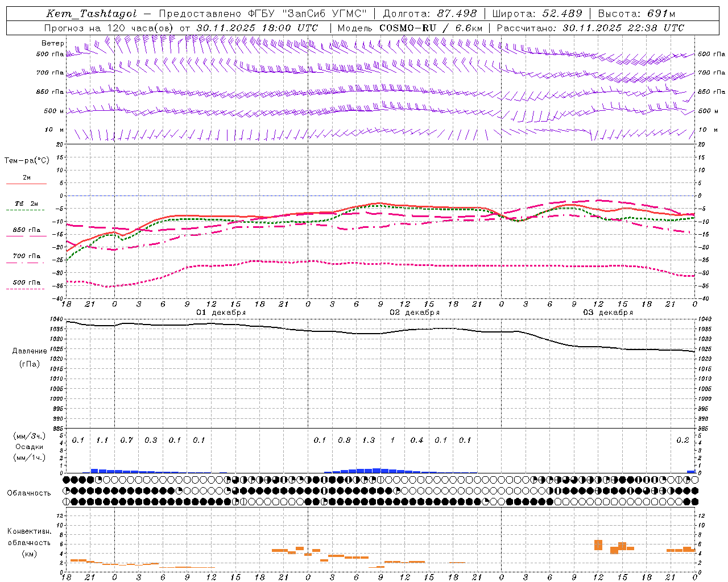Click the 01 декабря date label
This screenshot has height=582, width=728.
[221, 313]
